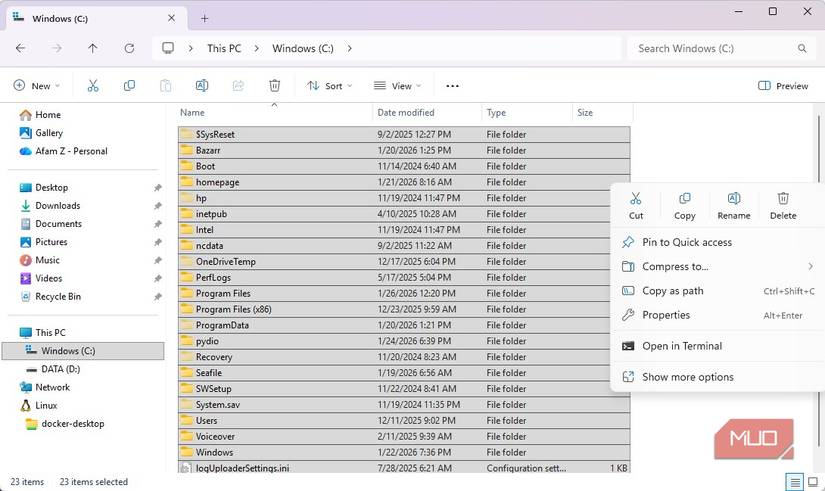Select the ProgramData folder row
The width and height of the screenshot is (825, 491).
tap(404, 325)
